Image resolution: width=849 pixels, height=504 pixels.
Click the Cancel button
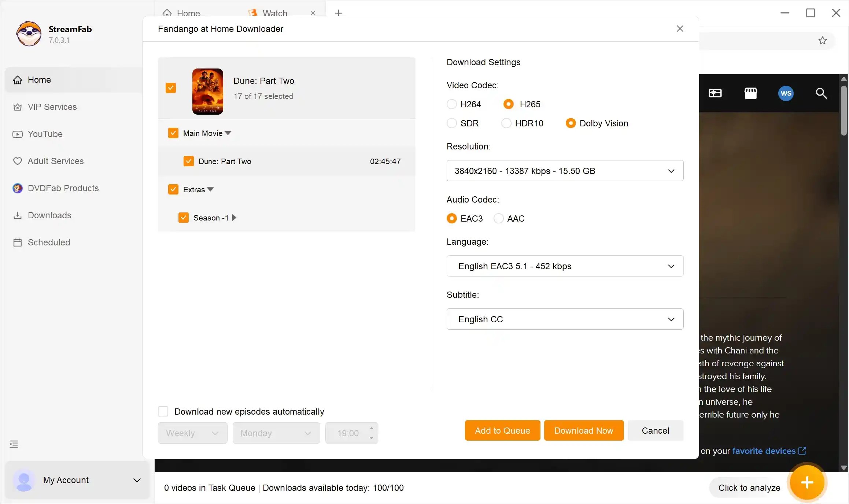click(x=656, y=430)
